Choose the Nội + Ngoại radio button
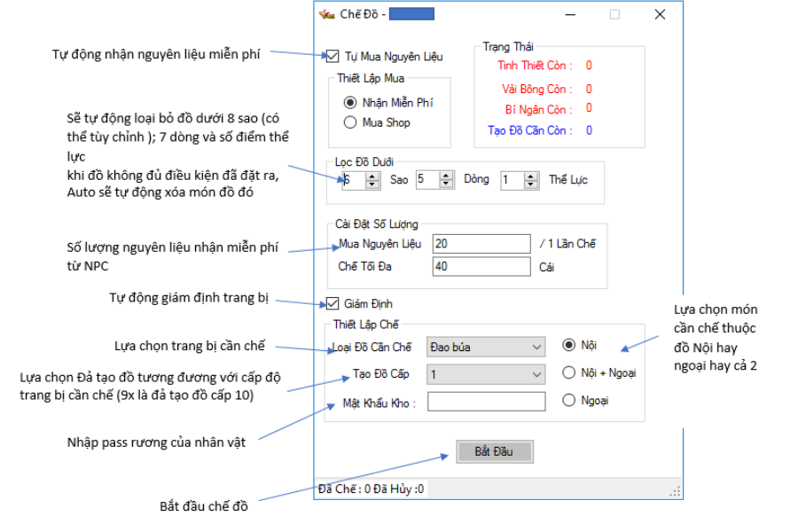Viewport: 798px width, 532px height. [569, 373]
